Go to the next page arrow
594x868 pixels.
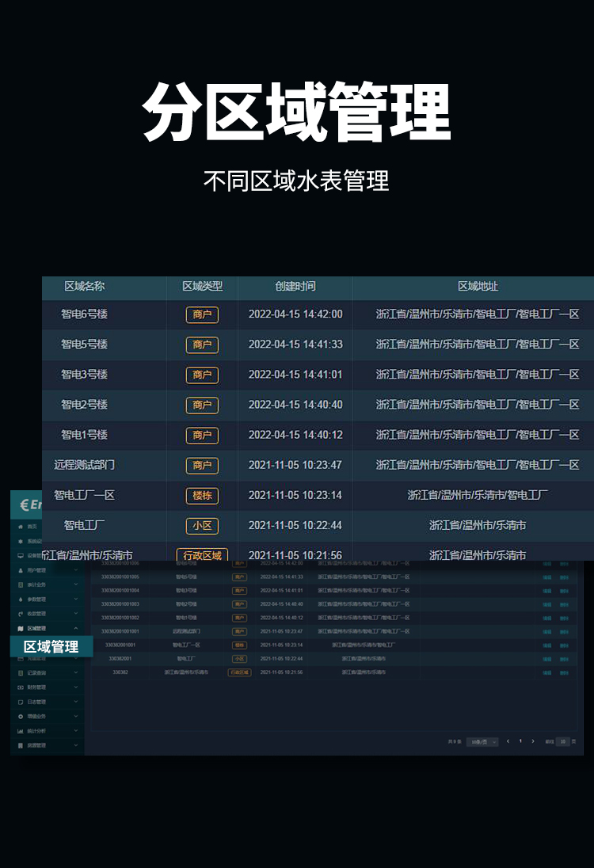[533, 741]
